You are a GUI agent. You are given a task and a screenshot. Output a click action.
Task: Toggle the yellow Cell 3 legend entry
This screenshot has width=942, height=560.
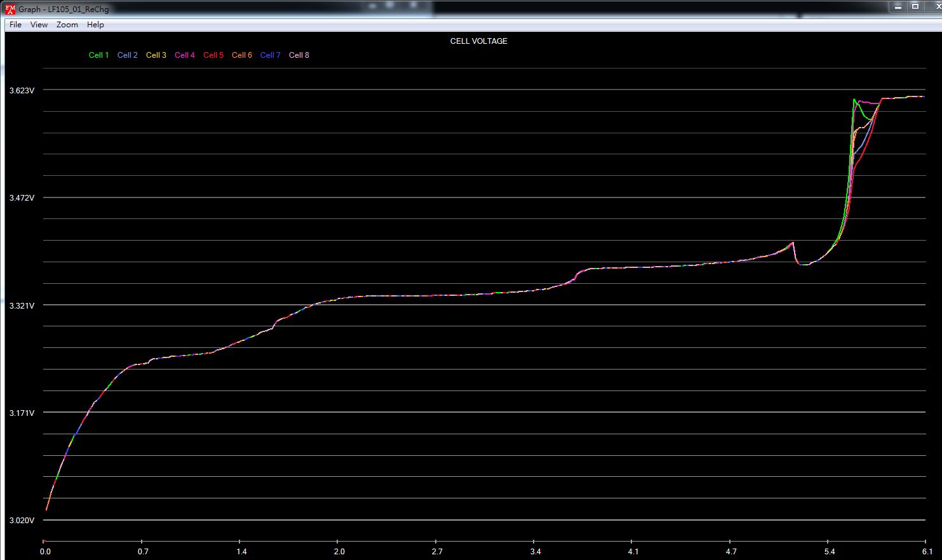(x=156, y=55)
